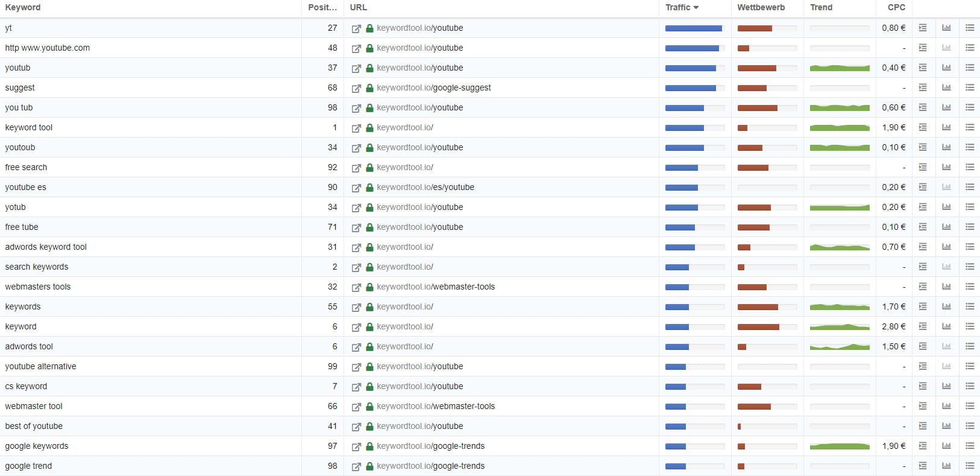Click bar chart icon in 'free search' row
The width and height of the screenshot is (980, 476).
(946, 167)
